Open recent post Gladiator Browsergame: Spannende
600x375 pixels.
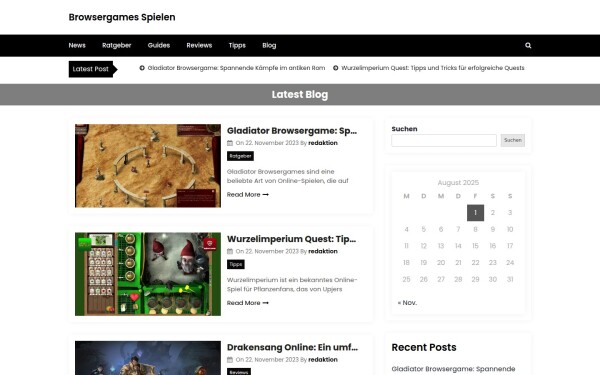click(453, 369)
